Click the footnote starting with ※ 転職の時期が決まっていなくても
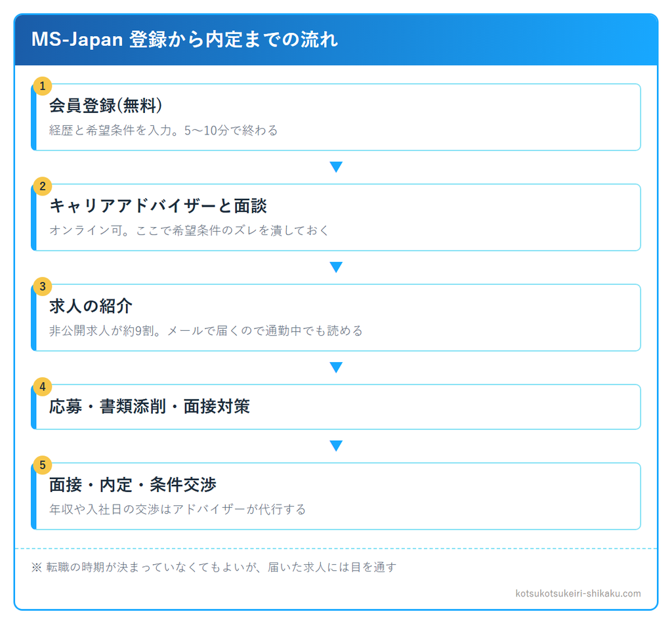672x624 pixels. [x=214, y=568]
